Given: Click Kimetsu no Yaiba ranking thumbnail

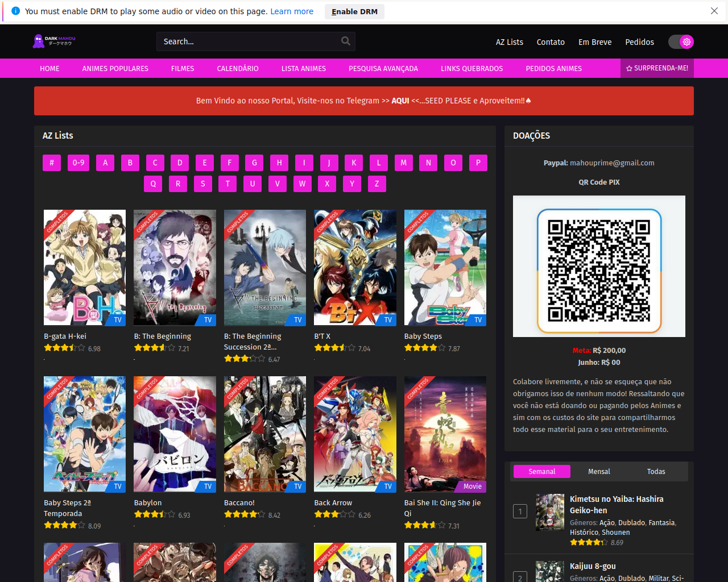Looking at the screenshot, I should [550, 512].
